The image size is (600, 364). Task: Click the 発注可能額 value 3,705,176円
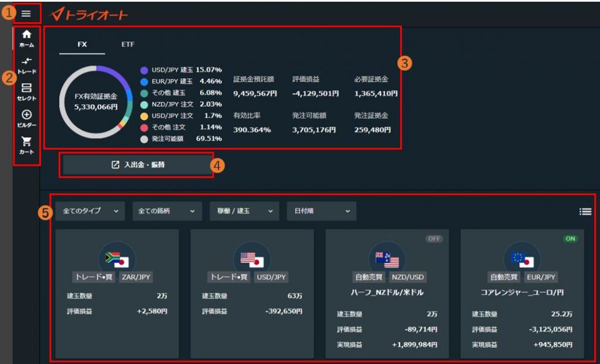[x=314, y=130]
